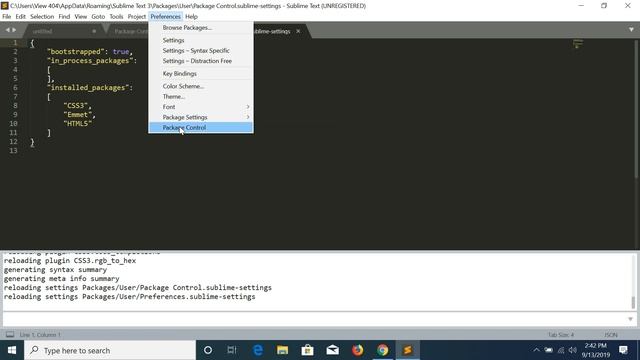Image resolution: width=640 pixels, height=360 pixels.
Task: Click the Sublime Text title bar icon
Action: pos(4,6)
